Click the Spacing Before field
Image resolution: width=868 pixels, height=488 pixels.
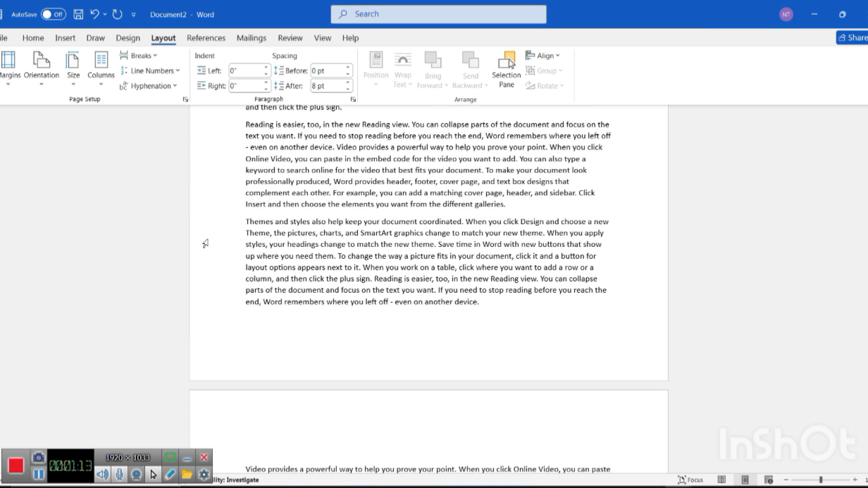[x=327, y=71]
